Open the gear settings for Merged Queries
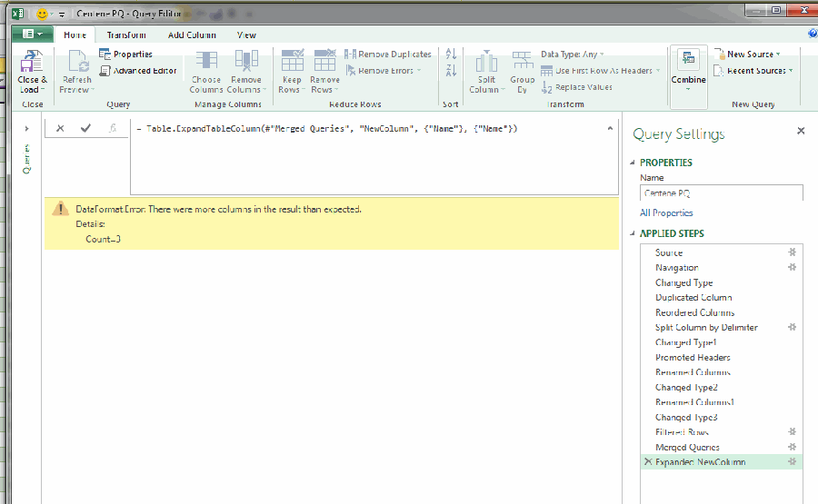 [792, 447]
